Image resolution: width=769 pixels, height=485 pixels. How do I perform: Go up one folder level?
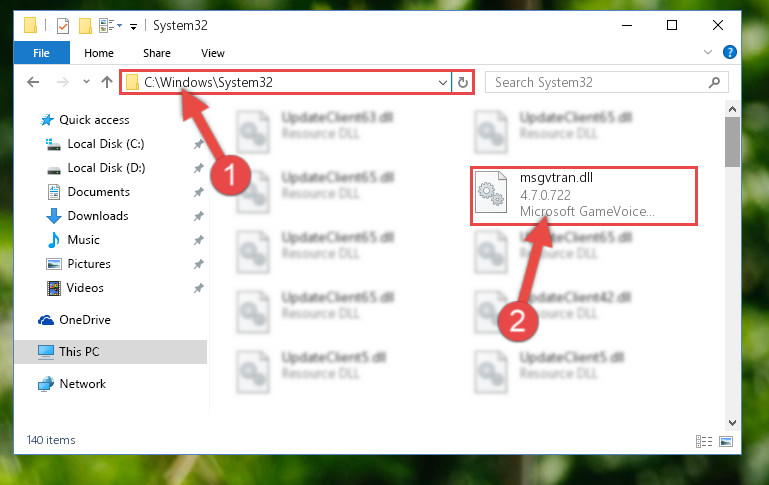coord(106,82)
